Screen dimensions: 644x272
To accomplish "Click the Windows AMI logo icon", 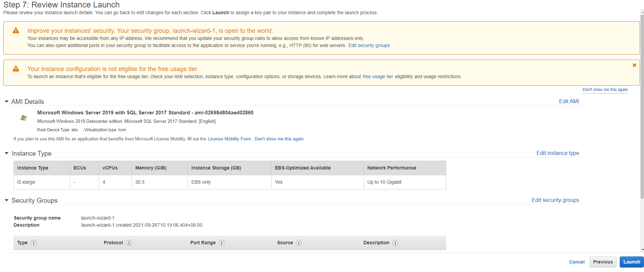I will [23, 118].
